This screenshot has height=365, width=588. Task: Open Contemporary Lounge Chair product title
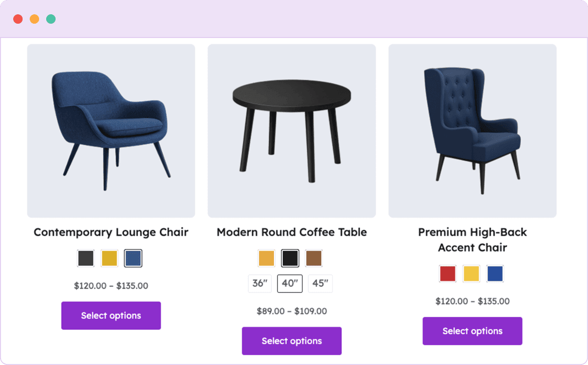tap(111, 232)
